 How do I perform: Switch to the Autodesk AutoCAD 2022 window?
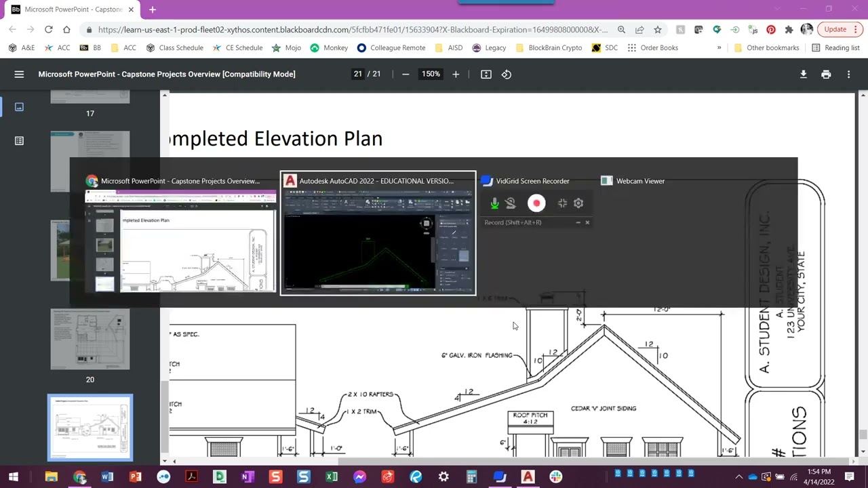click(378, 233)
